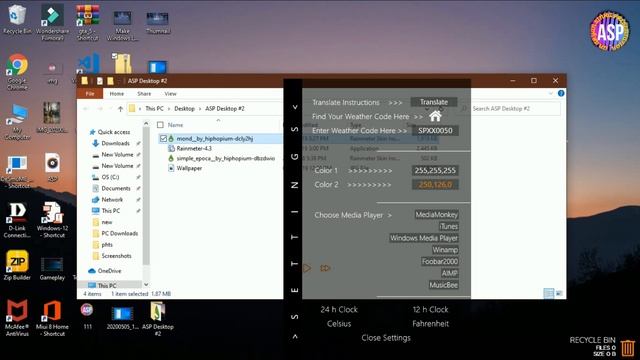Select Rainmeter-4.3 file
The image size is (640, 360).
pyautogui.click(x=194, y=149)
